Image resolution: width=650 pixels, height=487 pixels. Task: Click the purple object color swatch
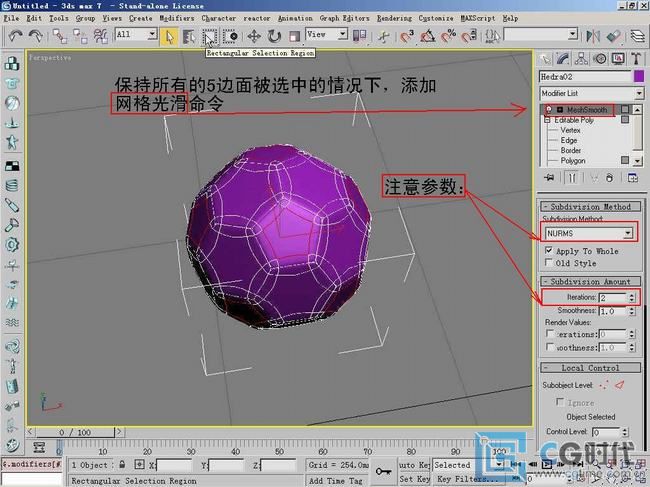(639, 76)
